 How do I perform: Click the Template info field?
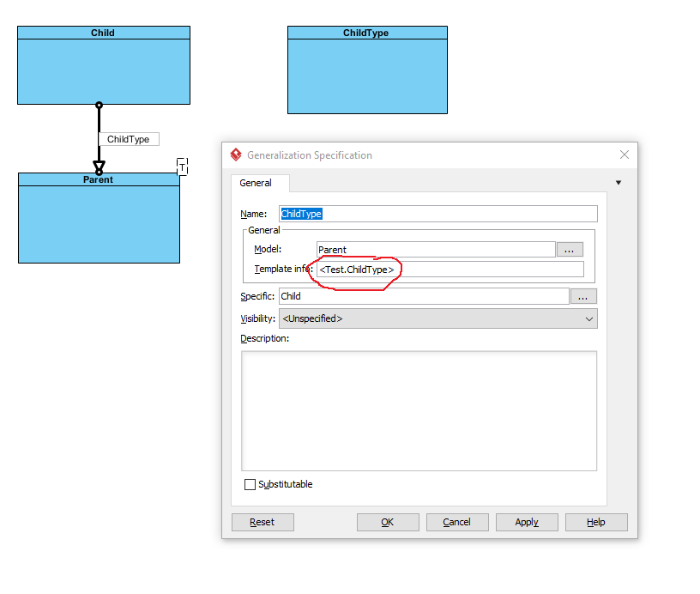click(x=450, y=270)
